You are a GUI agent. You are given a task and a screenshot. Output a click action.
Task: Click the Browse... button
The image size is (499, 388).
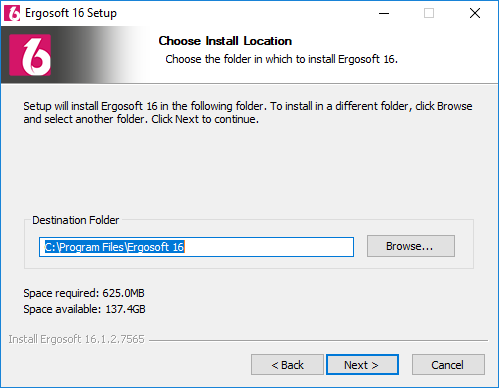pos(411,246)
